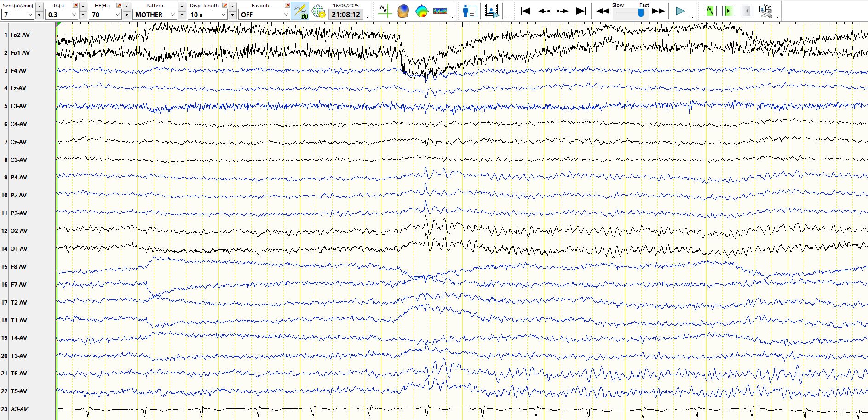This screenshot has width=868, height=420.
Task: Click the 21:08:12 time display
Action: click(x=346, y=15)
